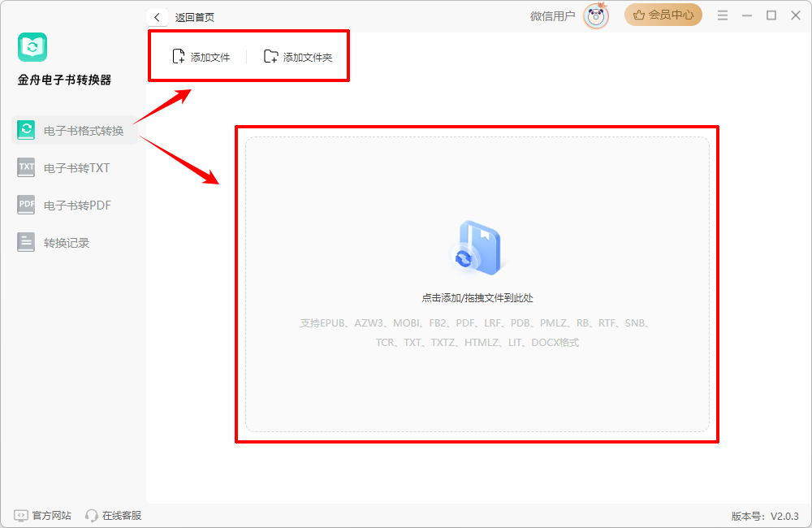Click the 添加文件 file icon
This screenshot has width=812, height=528.
click(178, 57)
